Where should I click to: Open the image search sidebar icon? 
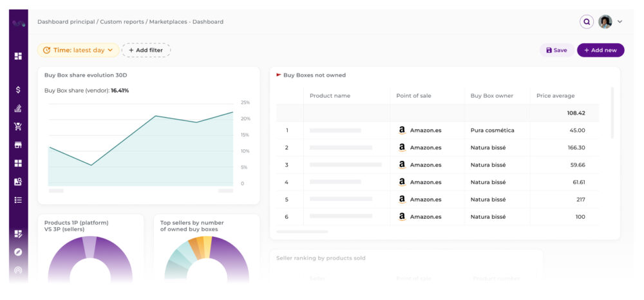(18, 182)
